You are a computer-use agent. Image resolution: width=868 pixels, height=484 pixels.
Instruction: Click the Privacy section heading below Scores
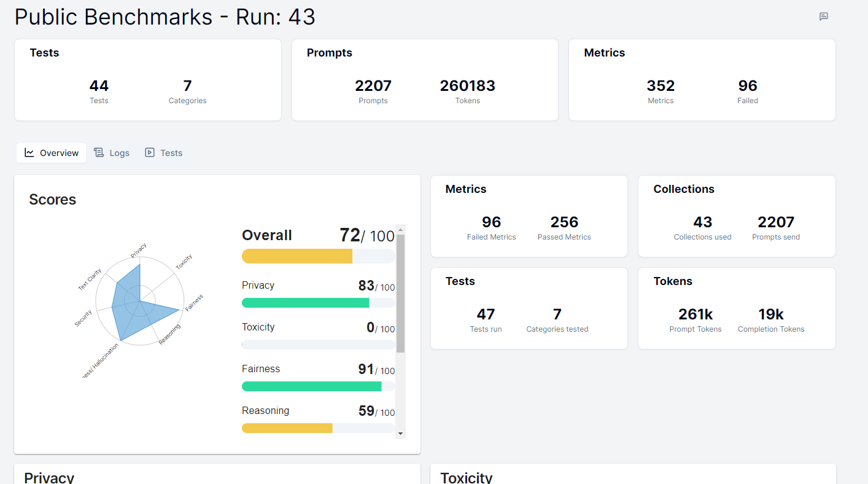coord(48,477)
